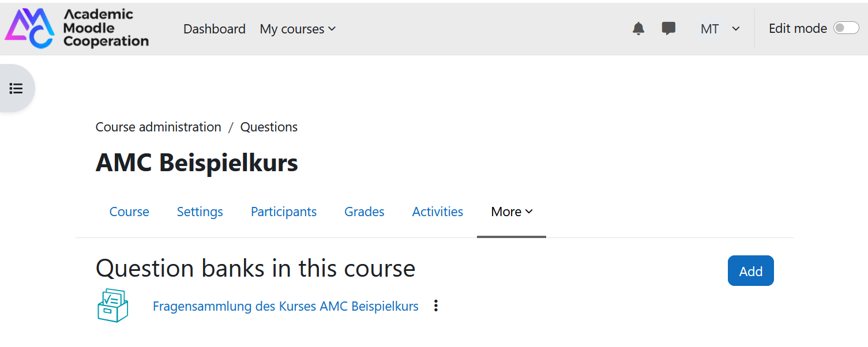
Task: Expand the user menu chevron
Action: tap(736, 29)
